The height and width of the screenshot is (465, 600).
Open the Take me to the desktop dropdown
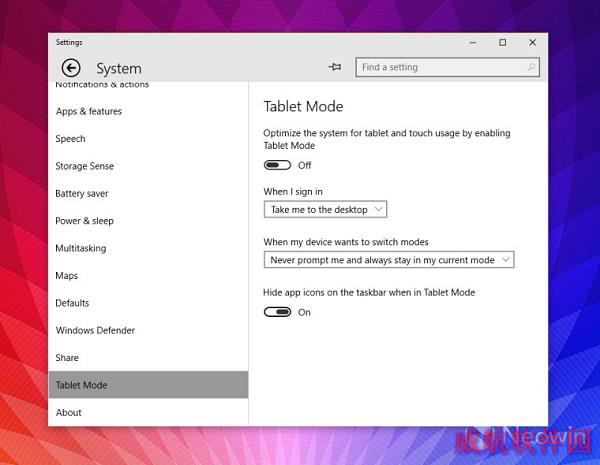tap(325, 209)
